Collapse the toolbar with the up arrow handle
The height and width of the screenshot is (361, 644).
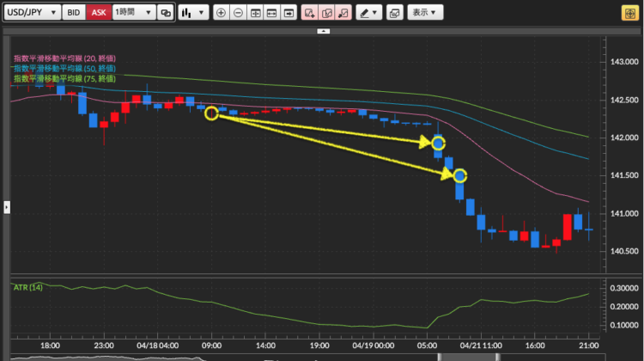coord(323,31)
